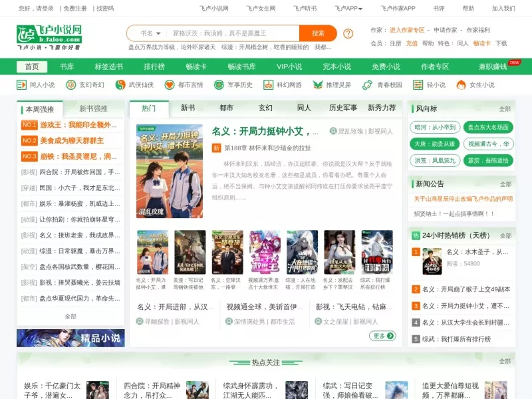This screenshot has width=532, height=399.
Task: Open the 玄幻奇幻 category icon
Action: coord(71,84)
